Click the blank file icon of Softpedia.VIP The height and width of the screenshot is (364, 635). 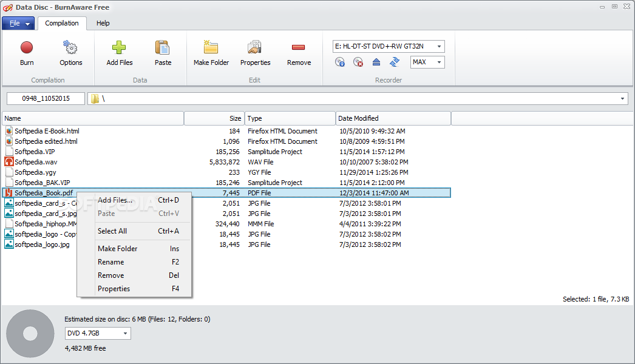click(x=9, y=152)
